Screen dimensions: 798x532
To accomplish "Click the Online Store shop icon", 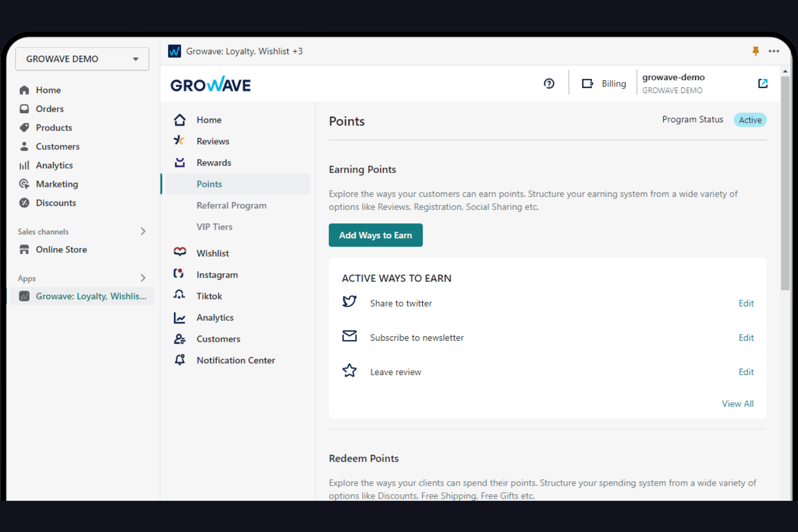I will tap(24, 250).
